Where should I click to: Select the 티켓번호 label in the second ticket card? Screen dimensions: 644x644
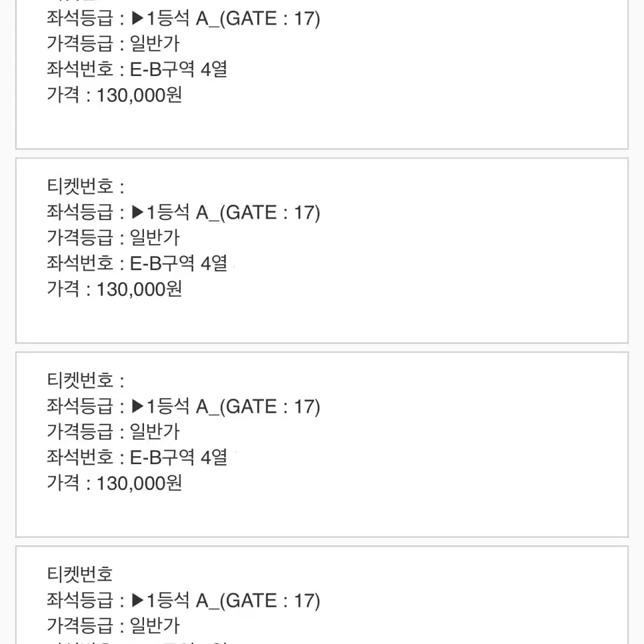tap(80, 186)
